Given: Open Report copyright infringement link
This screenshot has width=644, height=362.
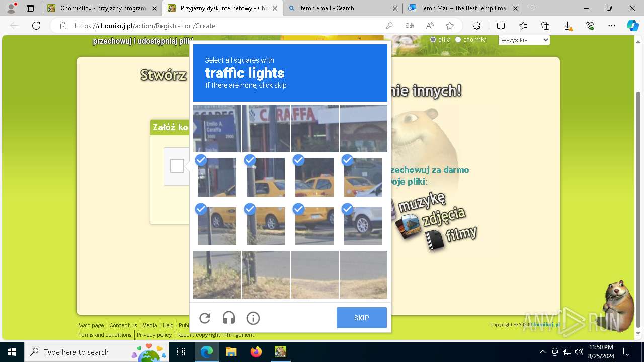Looking at the screenshot, I should pos(215,335).
